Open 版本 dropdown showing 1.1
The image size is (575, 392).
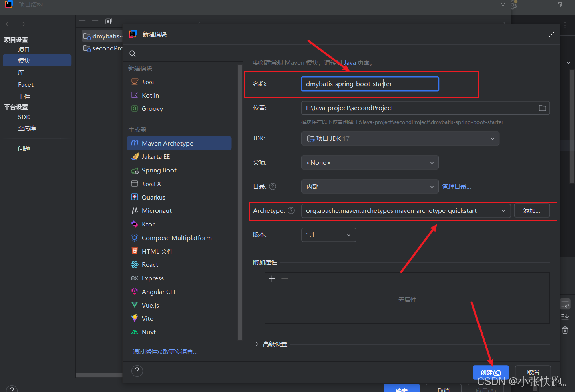point(328,234)
